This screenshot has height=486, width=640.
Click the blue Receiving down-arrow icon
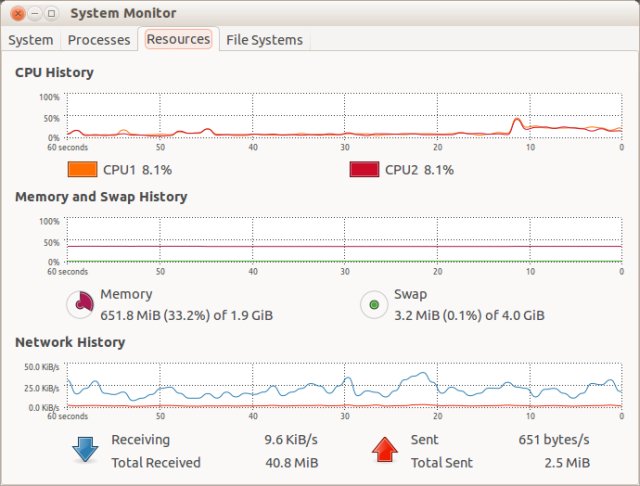tap(83, 450)
